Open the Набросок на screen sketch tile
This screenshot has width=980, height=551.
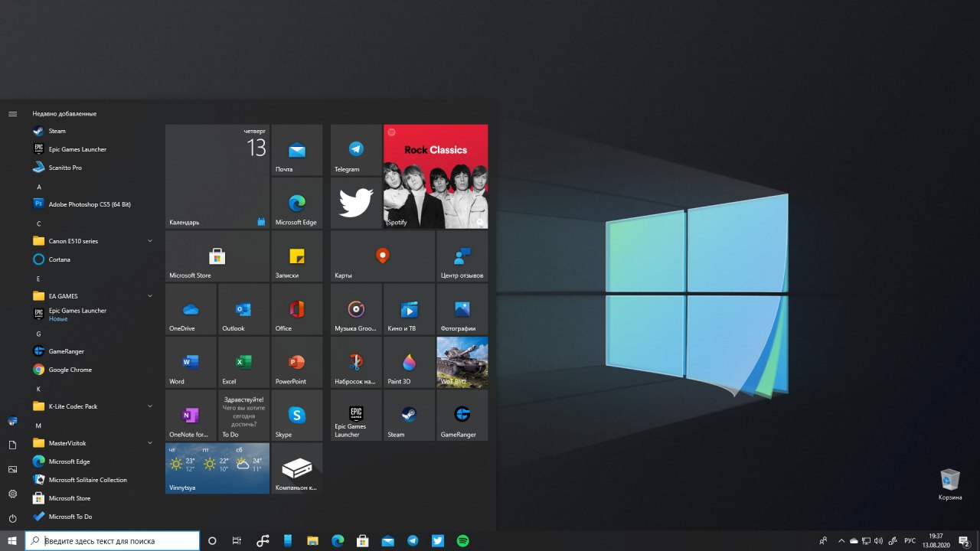point(356,361)
